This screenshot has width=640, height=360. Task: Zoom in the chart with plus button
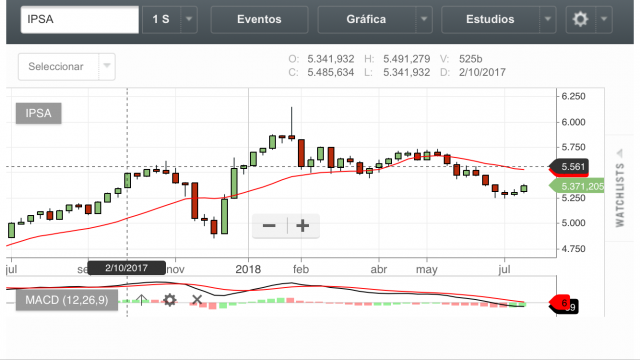tap(302, 226)
